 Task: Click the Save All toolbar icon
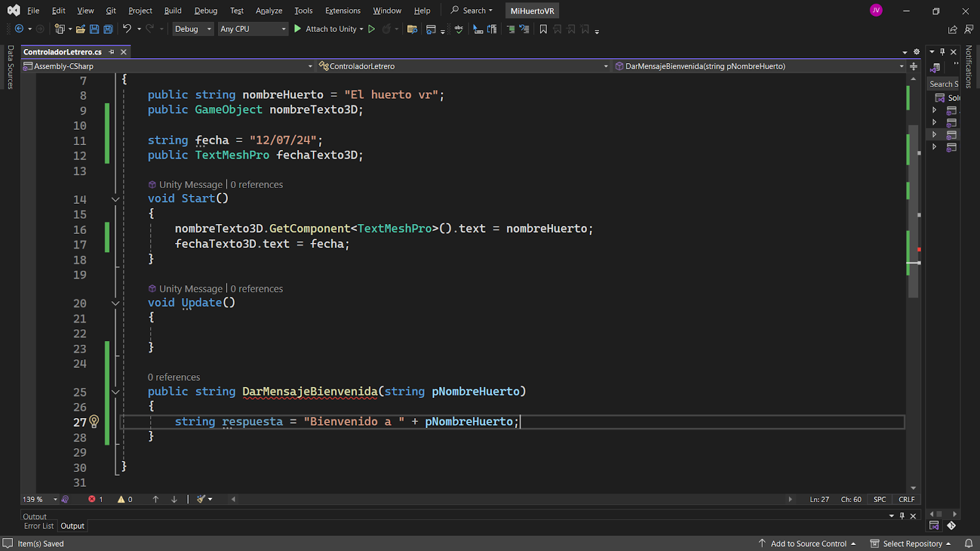[108, 29]
